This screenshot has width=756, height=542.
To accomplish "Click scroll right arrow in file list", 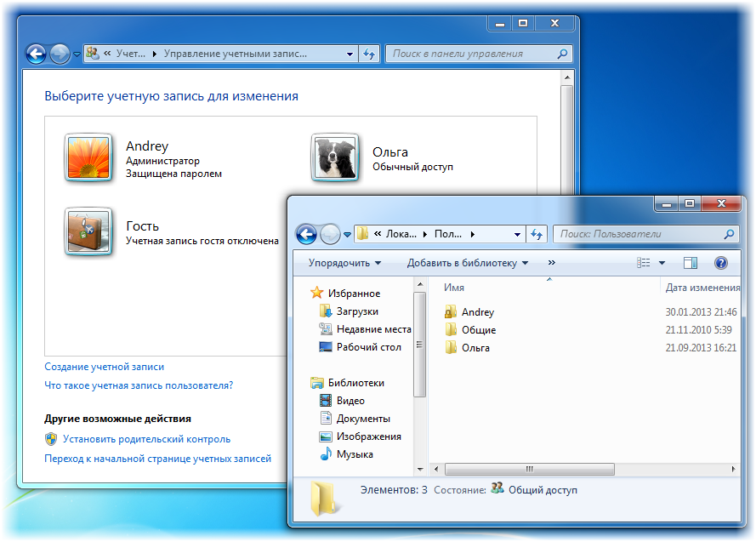I will [733, 469].
